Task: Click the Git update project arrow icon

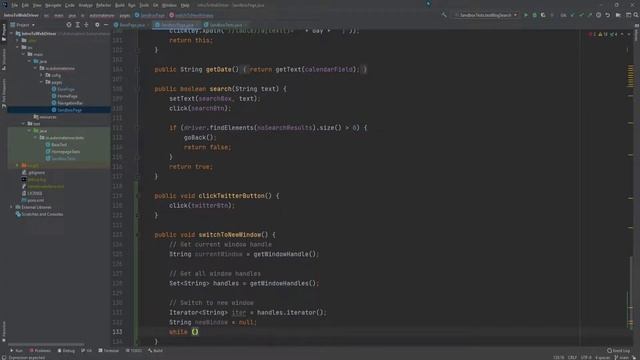Action: coord(572,15)
